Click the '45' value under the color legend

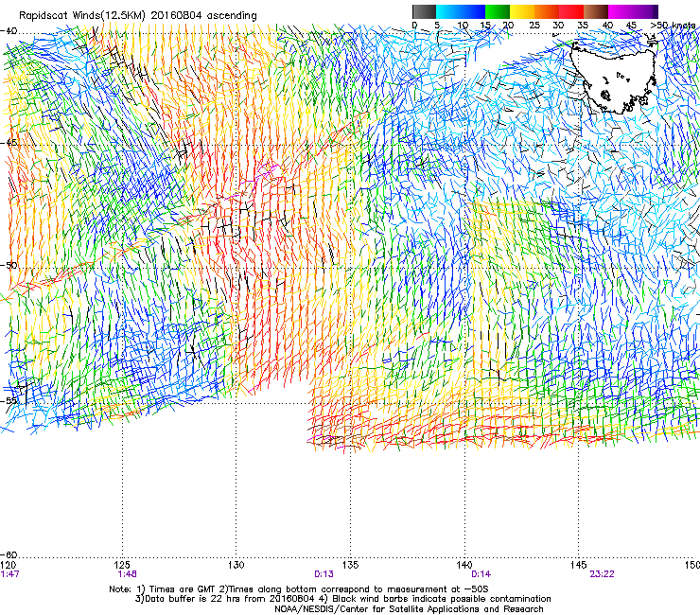point(631,25)
